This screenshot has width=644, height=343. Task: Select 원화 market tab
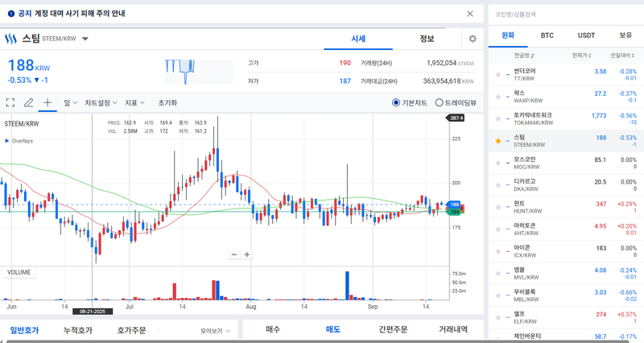coord(508,35)
